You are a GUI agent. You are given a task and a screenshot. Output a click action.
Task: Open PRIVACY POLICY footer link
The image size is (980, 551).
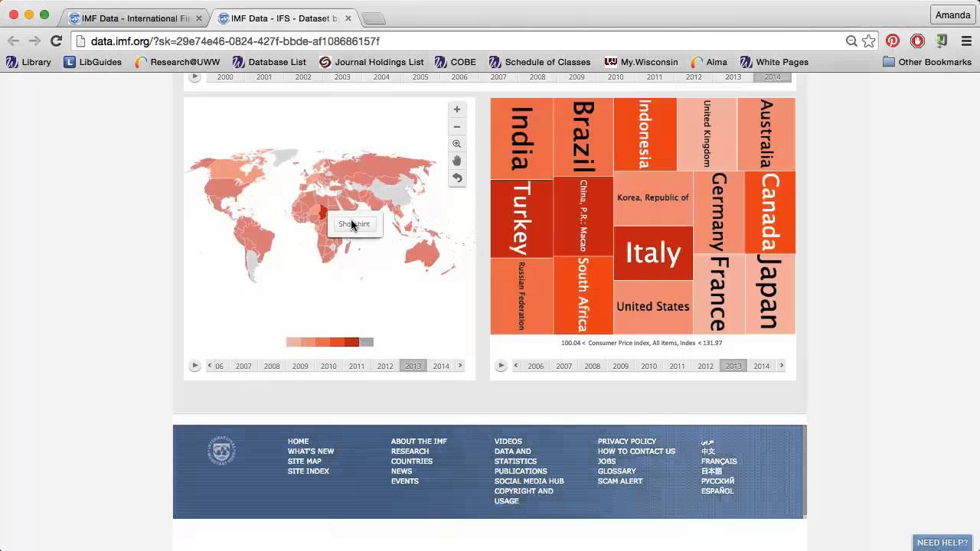coord(627,442)
